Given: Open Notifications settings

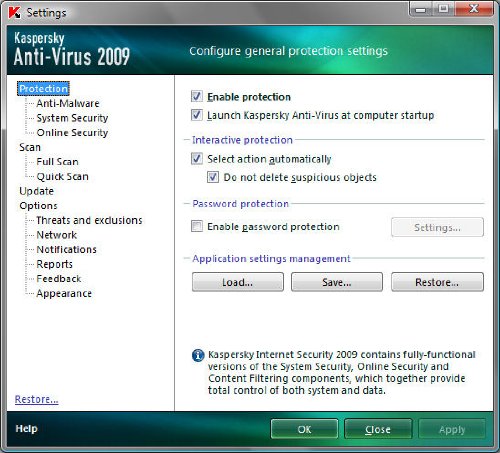Looking at the screenshot, I should [x=67, y=250].
